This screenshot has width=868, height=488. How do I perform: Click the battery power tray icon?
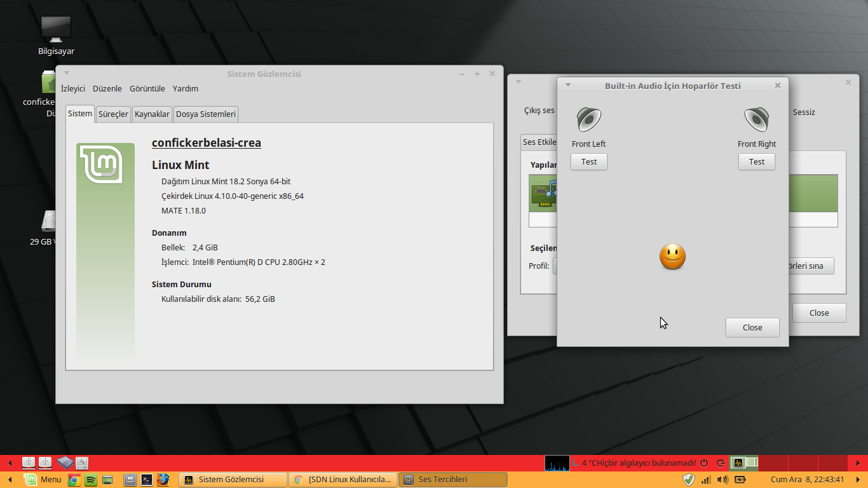point(740,480)
